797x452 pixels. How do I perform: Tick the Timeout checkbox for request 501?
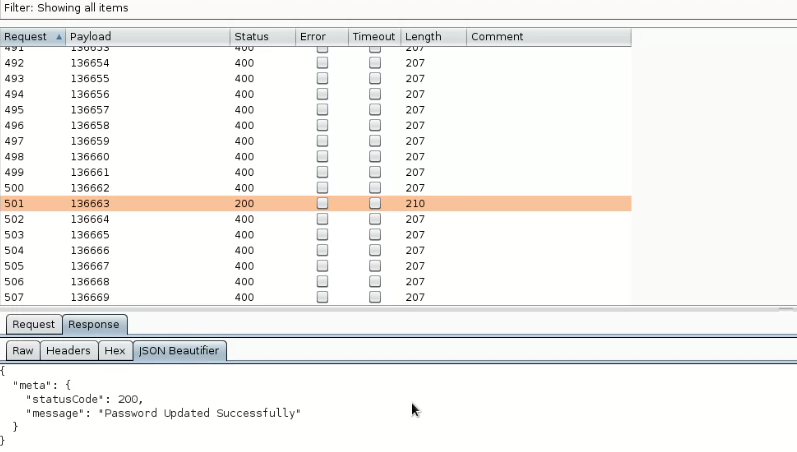tap(375, 204)
